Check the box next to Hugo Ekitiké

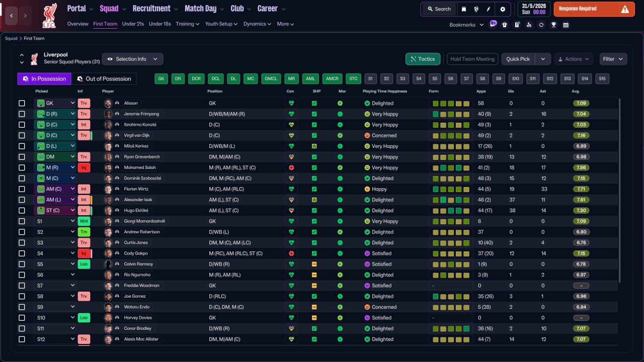(22, 211)
